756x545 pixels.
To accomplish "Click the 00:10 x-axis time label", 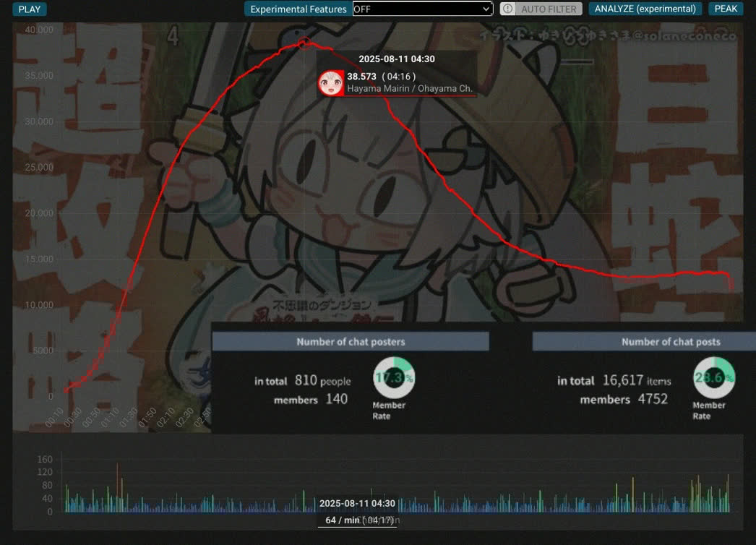I will click(x=54, y=417).
